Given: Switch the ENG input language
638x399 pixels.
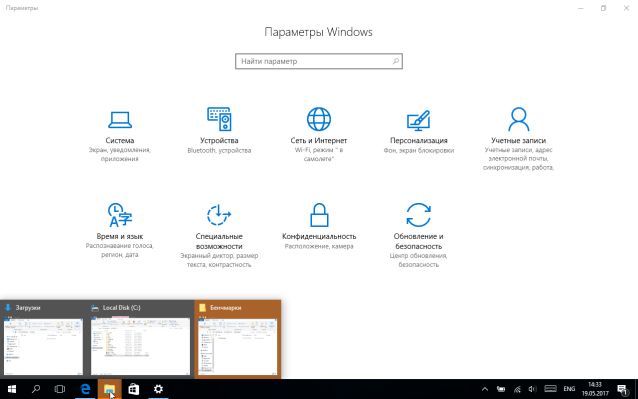Looking at the screenshot, I should (x=569, y=389).
